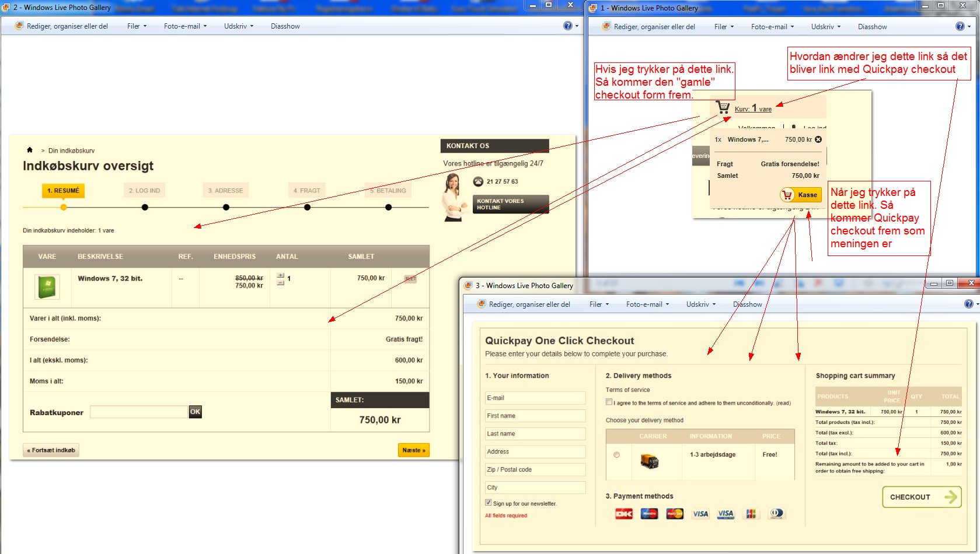Image resolution: width=980 pixels, height=554 pixels.
Task: Click the shopping cart icon beside Kurv
Action: click(x=723, y=107)
